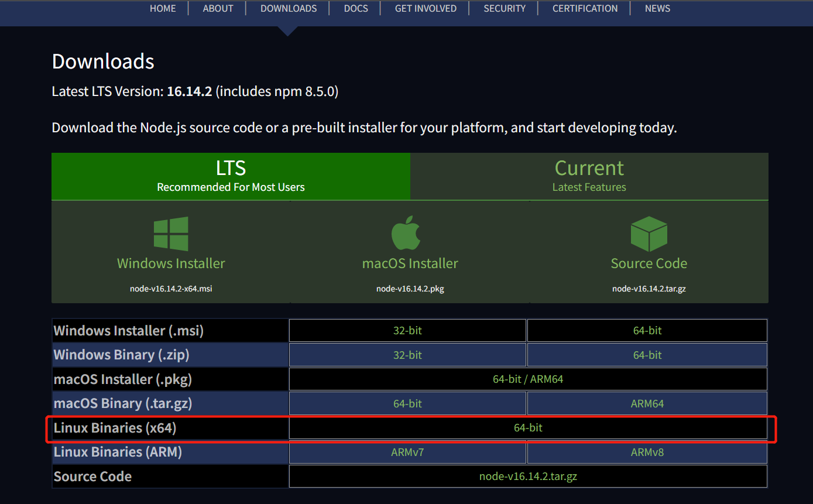Click the Linux Binaries (ARM) row label
Viewport: 813px width, 504px height.
pyautogui.click(x=118, y=452)
